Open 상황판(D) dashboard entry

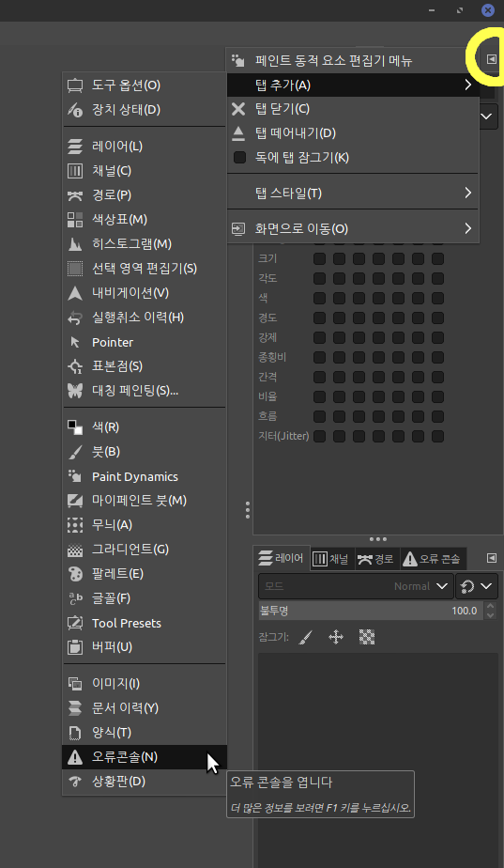click(x=144, y=782)
